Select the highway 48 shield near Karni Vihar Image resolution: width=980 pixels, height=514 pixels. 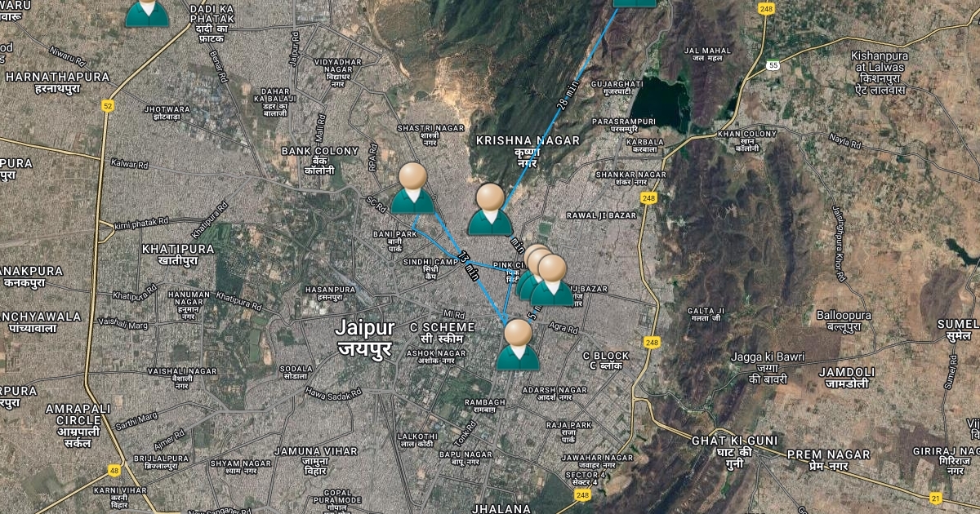[113, 471]
